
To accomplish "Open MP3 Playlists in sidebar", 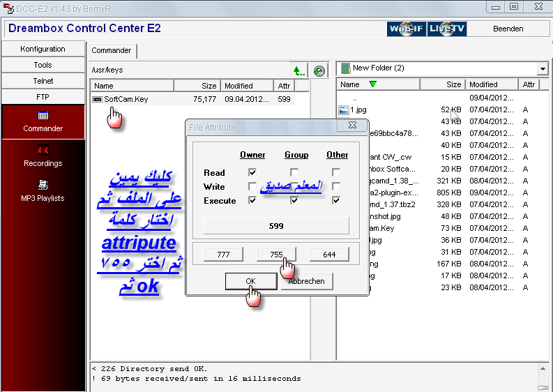I will click(43, 191).
